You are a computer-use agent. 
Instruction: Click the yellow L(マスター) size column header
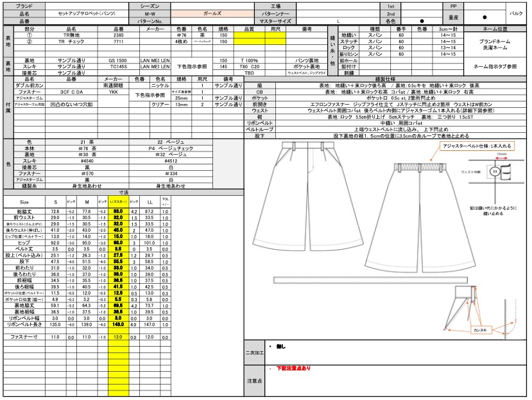point(119,202)
